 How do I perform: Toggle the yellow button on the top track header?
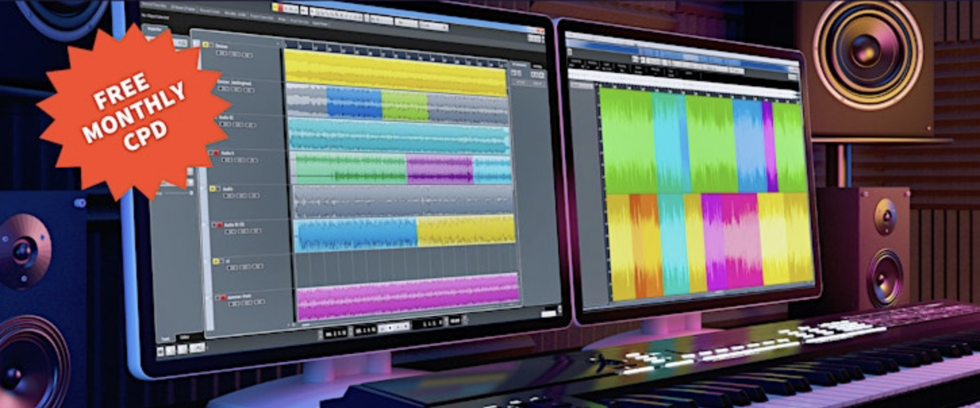(x=206, y=45)
